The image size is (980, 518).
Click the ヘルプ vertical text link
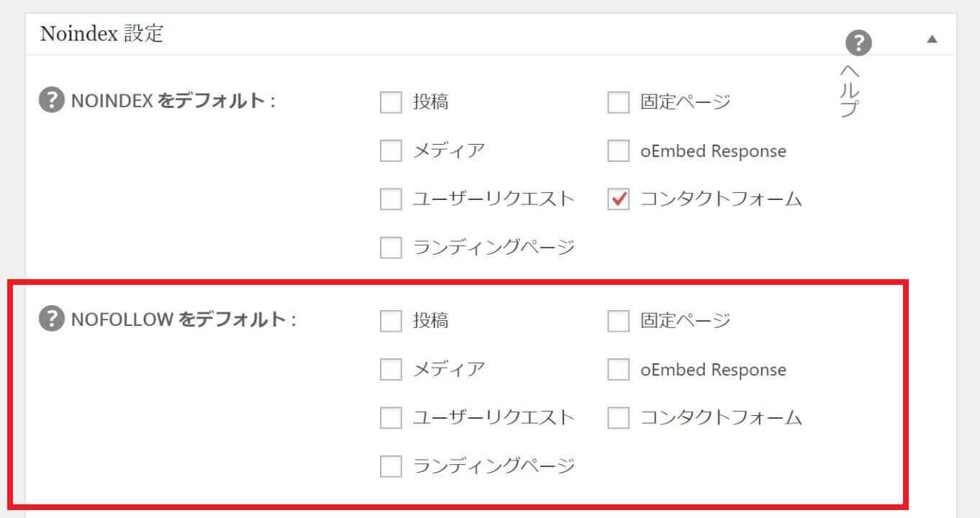click(x=850, y=91)
